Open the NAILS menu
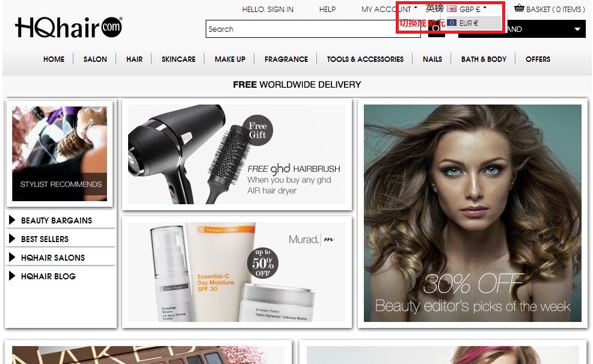 pos(432,59)
